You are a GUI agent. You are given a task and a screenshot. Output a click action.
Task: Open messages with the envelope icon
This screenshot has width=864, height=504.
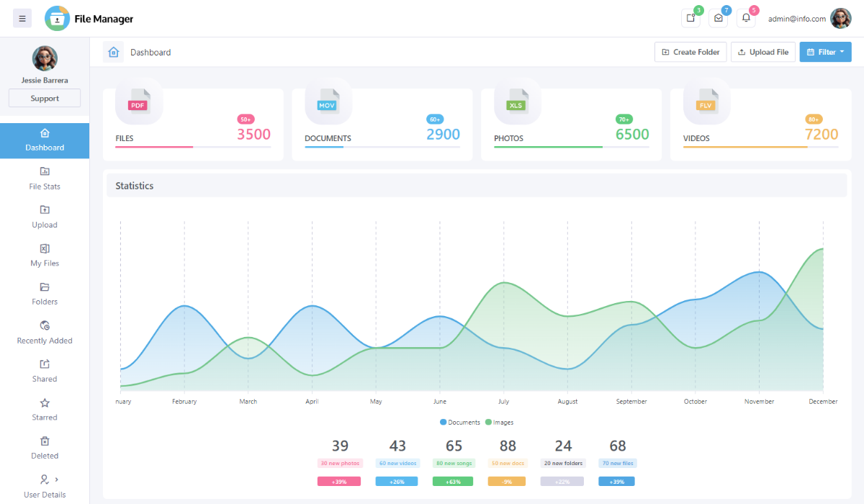tap(718, 18)
